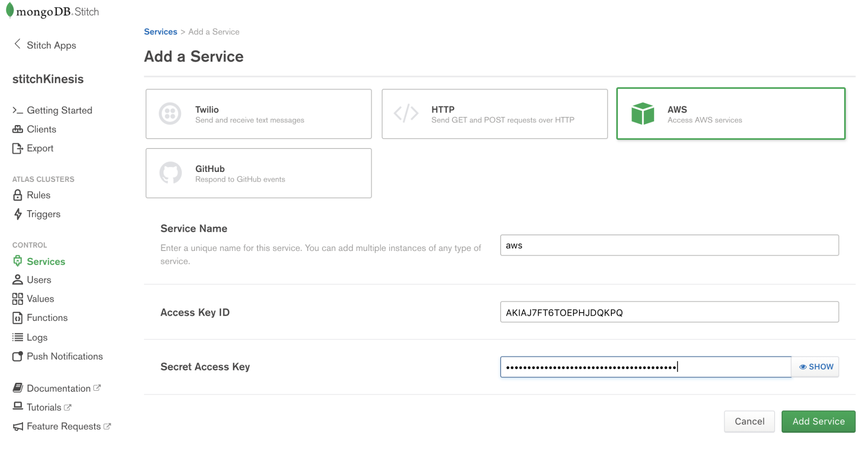Click the Add Service button
This screenshot has width=868, height=452.
point(818,421)
